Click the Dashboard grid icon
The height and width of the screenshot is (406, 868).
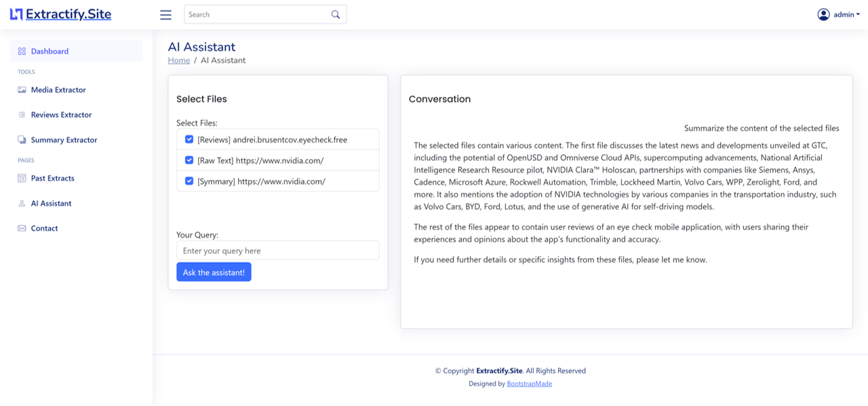tap(22, 51)
